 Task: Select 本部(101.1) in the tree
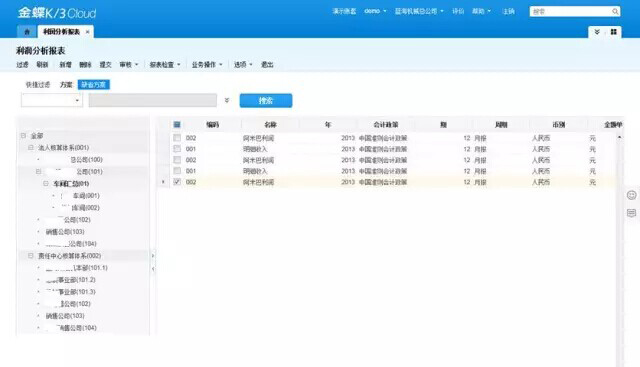point(91,268)
